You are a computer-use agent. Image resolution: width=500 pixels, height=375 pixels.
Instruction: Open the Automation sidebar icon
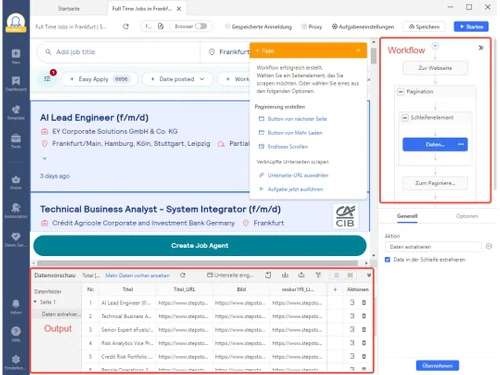[x=16, y=208]
